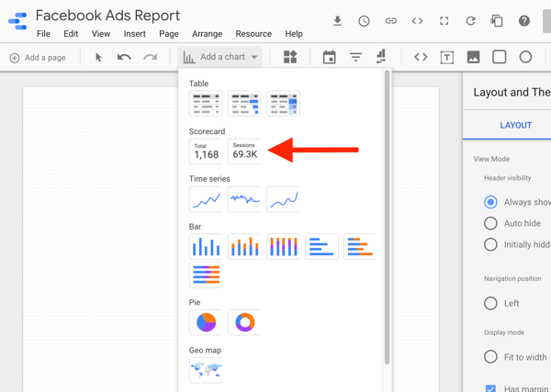Insert an image

pyautogui.click(x=473, y=57)
